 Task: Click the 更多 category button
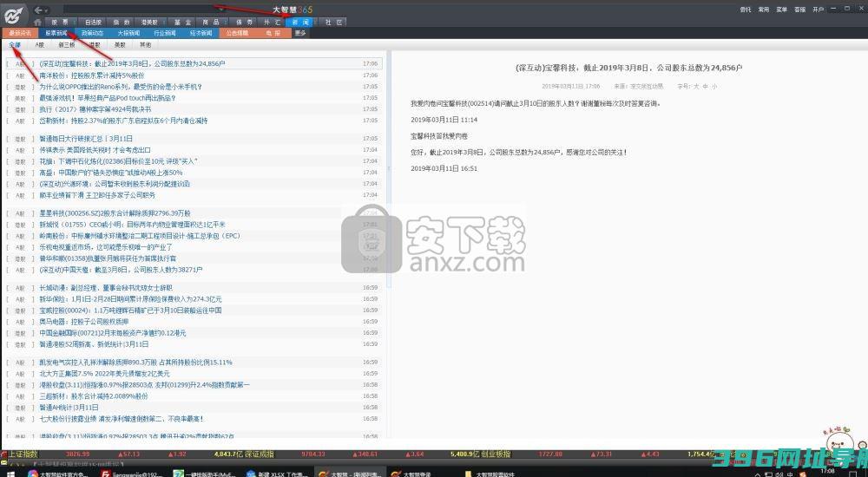pyautogui.click(x=300, y=33)
